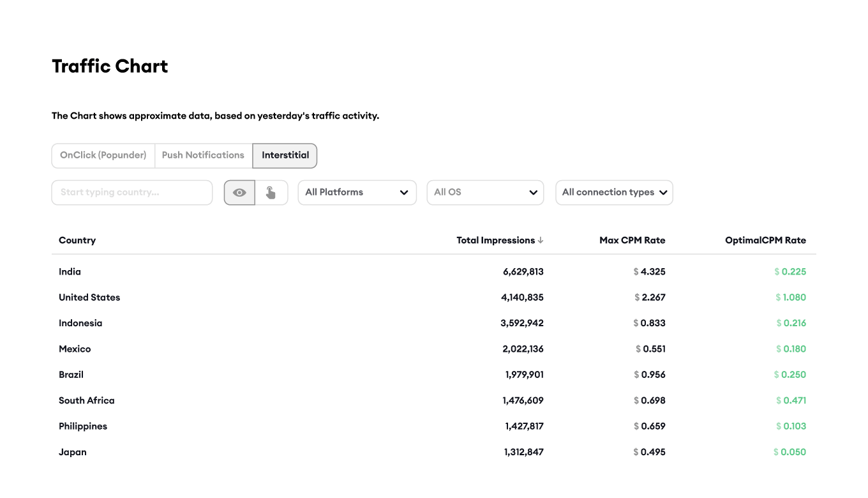Screen dimensions: 868x498
Task: Click the sort arrow beside Total Impressions
Action: point(541,241)
